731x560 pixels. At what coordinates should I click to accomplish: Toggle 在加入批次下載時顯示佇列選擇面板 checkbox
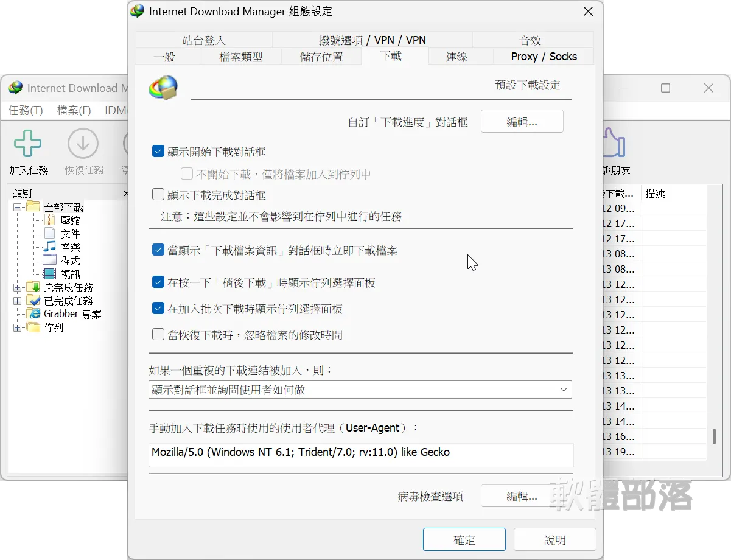coord(158,309)
